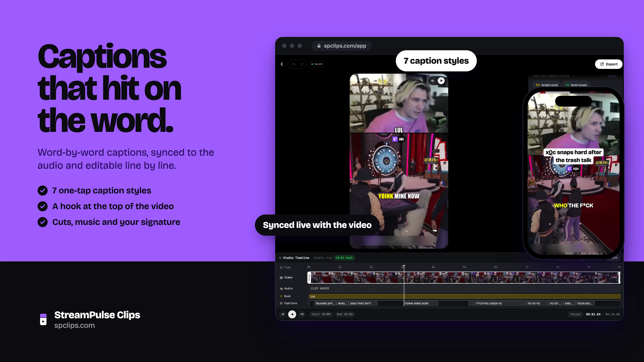Step back one frame with -1f

coord(283,314)
